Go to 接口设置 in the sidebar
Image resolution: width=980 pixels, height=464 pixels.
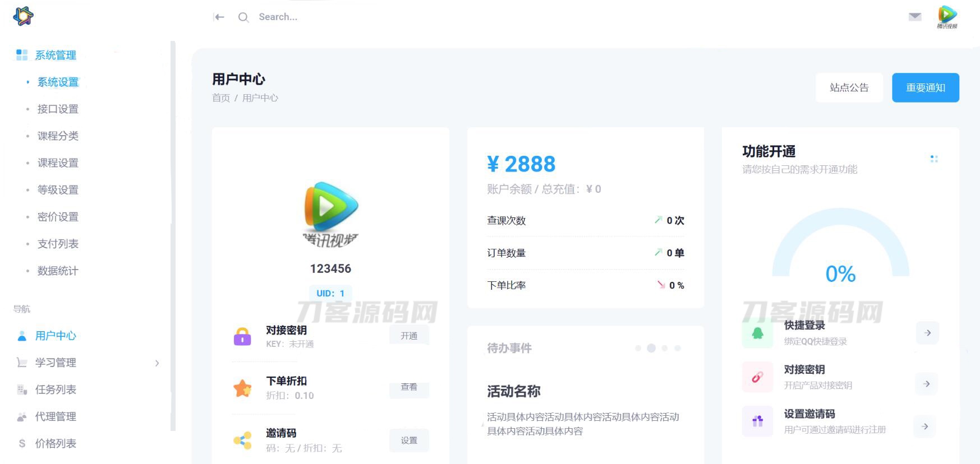coord(58,109)
